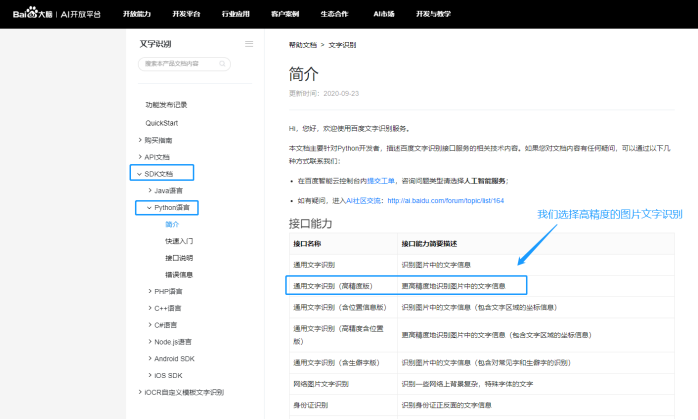Go to 帮助文档 breadcrumb link

pyautogui.click(x=302, y=45)
